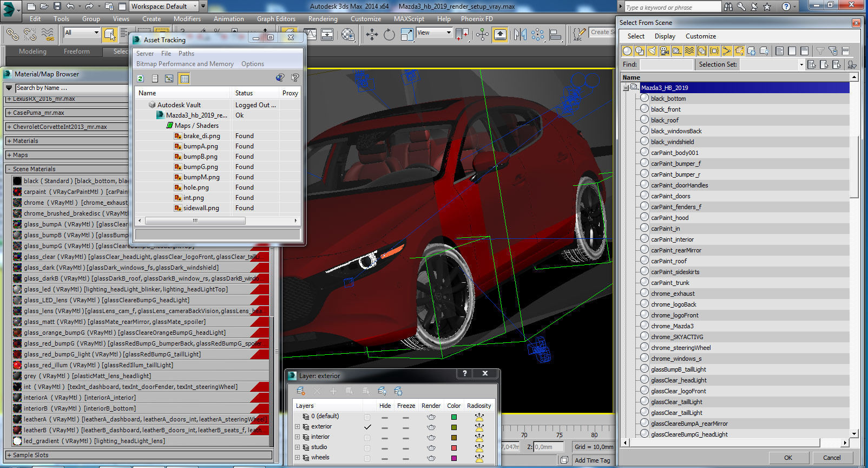Click Create New Layer icon in Layer dialog

[300, 391]
